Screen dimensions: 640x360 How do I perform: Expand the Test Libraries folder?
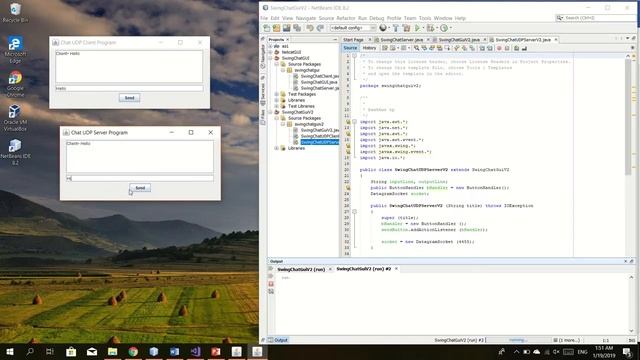(x=277, y=106)
